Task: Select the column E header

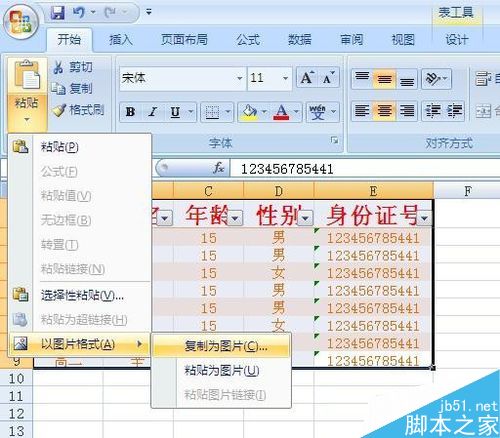Action: click(x=373, y=191)
